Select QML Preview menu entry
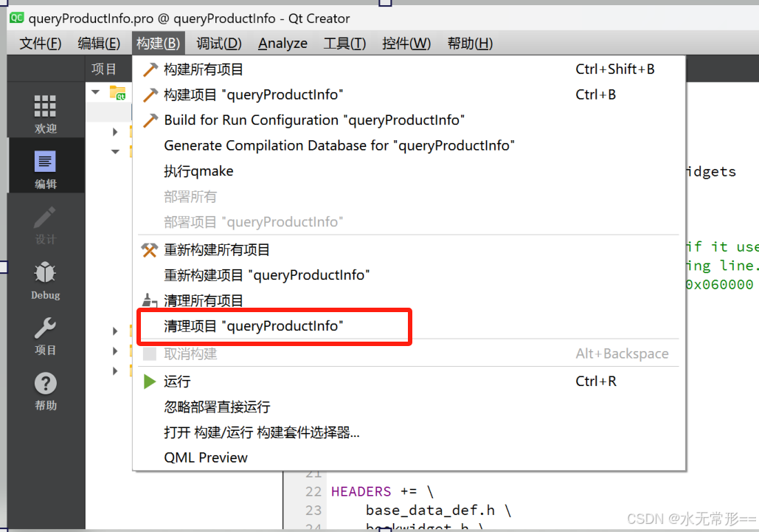The height and width of the screenshot is (532, 759). 409,458
